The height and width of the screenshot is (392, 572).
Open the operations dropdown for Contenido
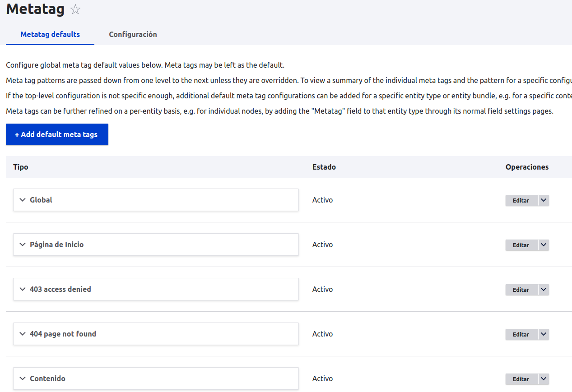tap(544, 379)
